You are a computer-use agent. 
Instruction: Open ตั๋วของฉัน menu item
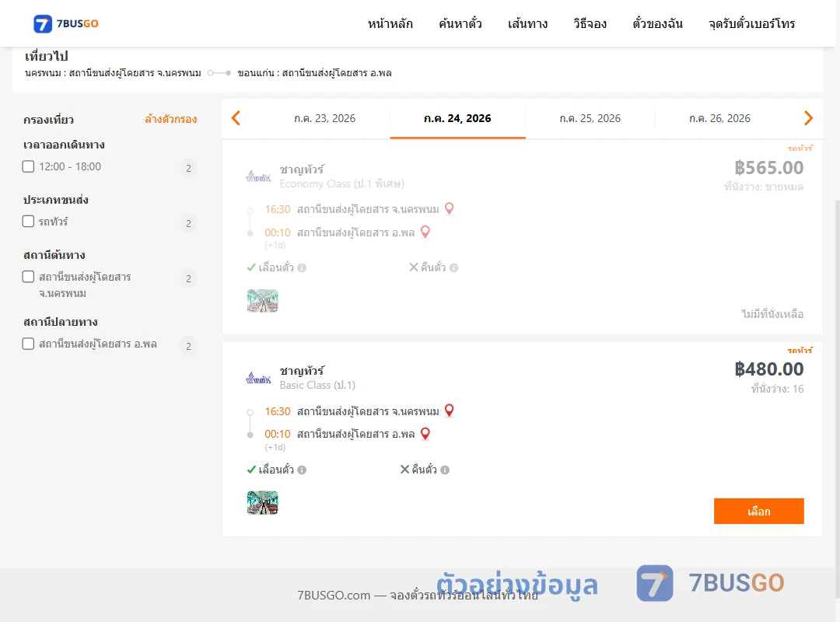tap(657, 23)
